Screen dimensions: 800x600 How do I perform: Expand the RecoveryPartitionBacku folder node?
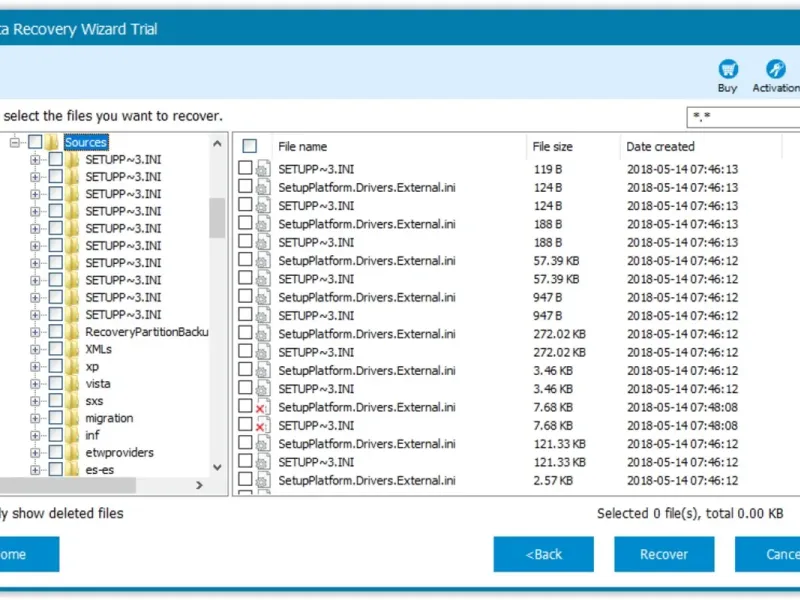tap(35, 332)
